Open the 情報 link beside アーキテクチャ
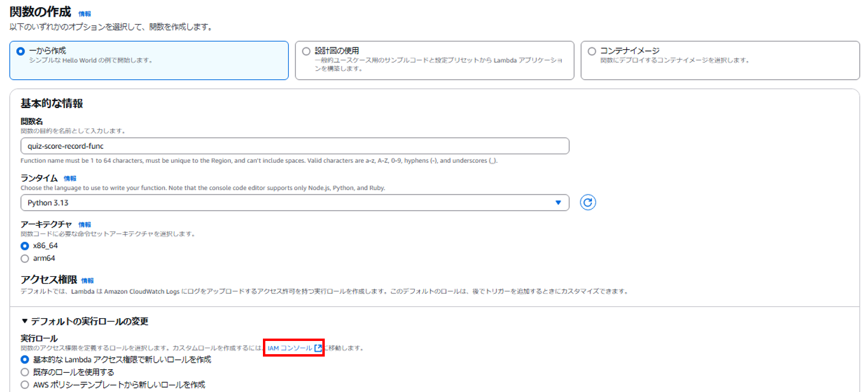This screenshot has width=868, height=392. tap(85, 225)
